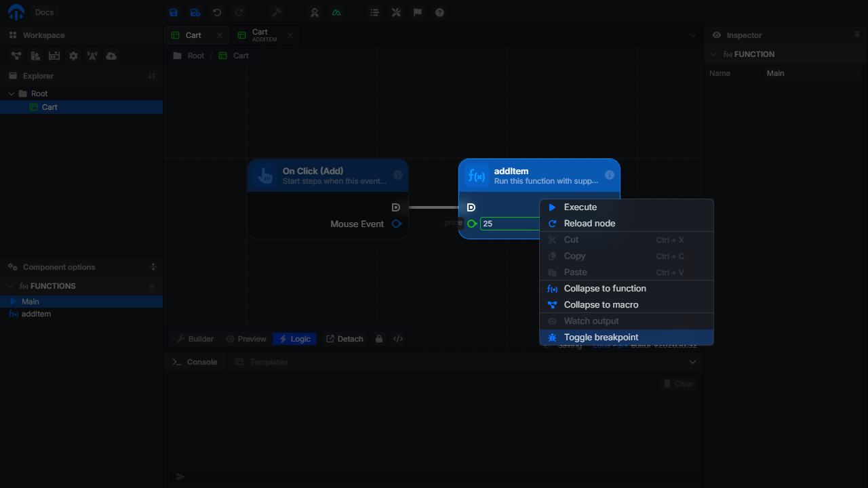Click the hammer build icon
This screenshot has height=488, width=868.
coord(276,12)
